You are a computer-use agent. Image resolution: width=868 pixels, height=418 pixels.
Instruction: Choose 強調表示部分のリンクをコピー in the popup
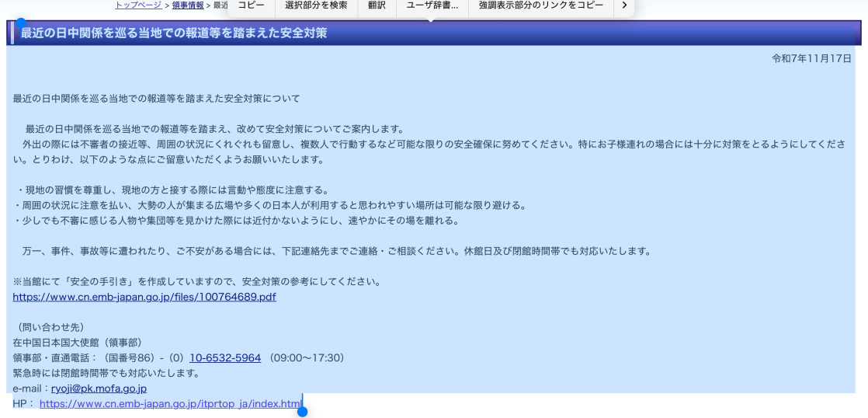(x=540, y=5)
